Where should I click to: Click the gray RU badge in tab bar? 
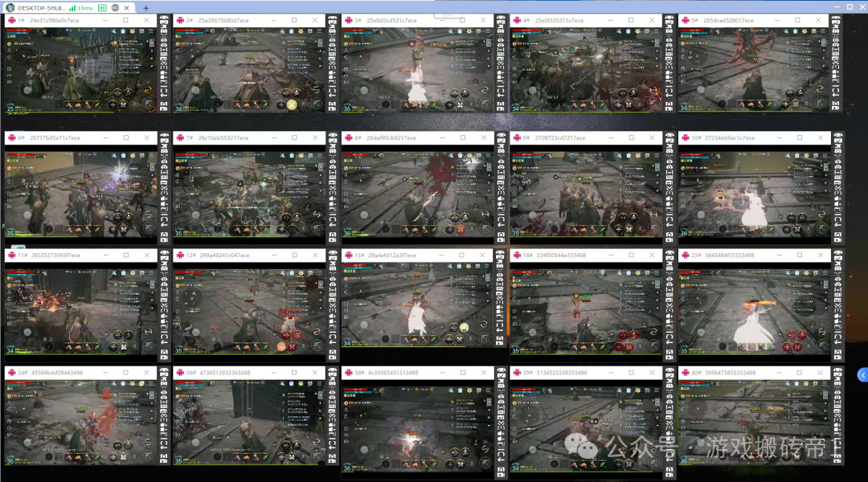pos(115,7)
